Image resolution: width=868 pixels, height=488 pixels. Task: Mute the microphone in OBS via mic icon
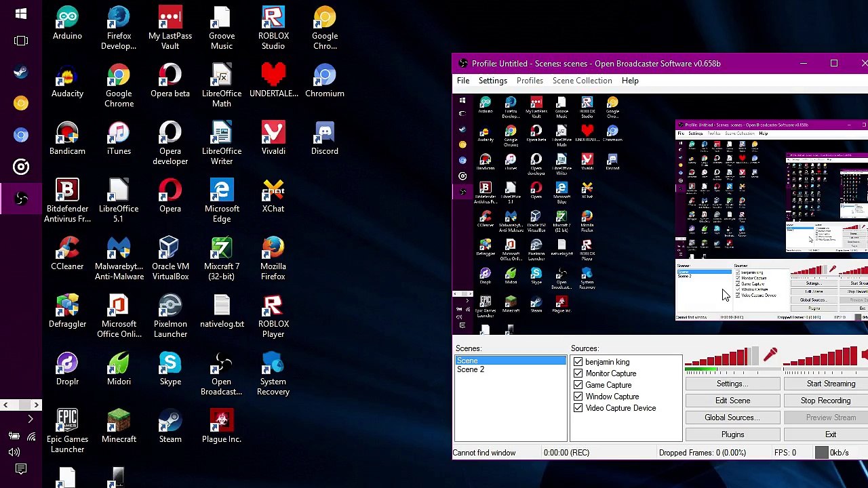770,354
